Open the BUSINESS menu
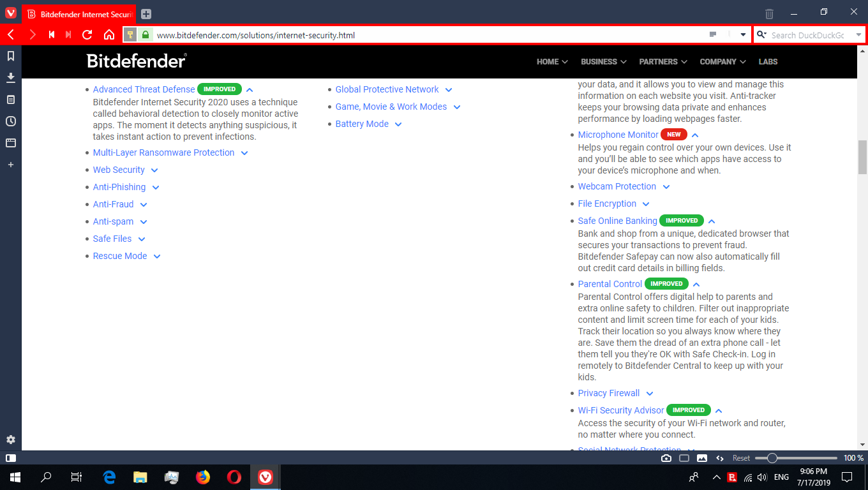Screen dimensions: 868x490 [x=604, y=62]
